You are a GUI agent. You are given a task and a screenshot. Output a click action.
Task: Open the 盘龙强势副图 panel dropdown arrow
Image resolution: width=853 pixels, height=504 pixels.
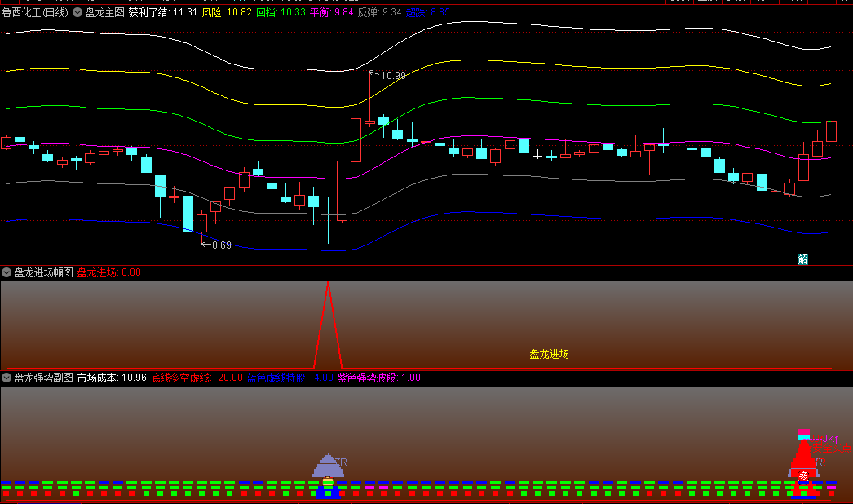[7, 377]
